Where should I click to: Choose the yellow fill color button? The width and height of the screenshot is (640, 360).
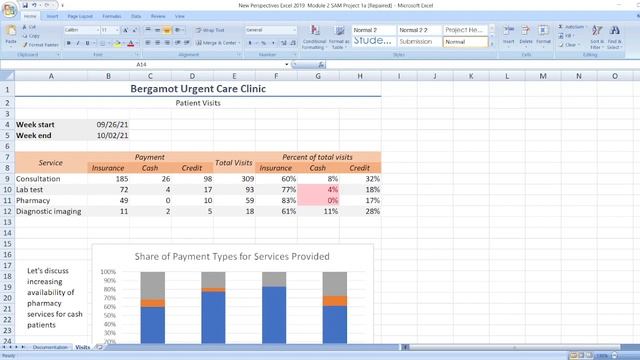tap(117, 43)
